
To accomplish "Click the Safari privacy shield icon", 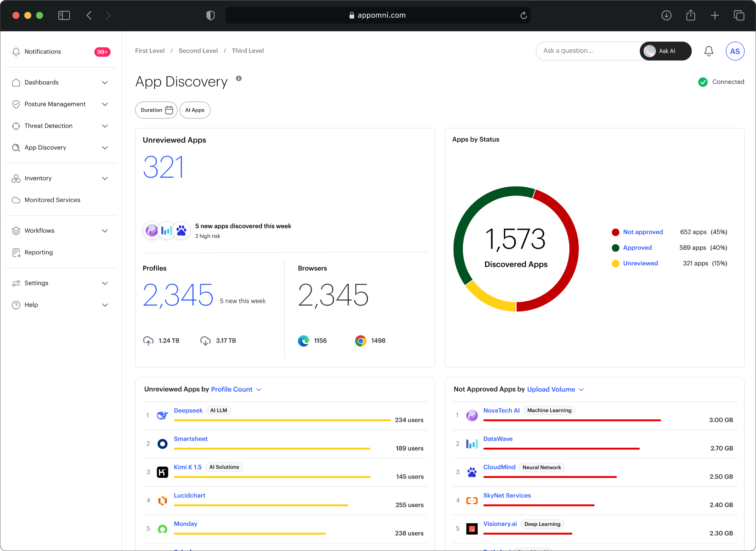I will 210,15.
